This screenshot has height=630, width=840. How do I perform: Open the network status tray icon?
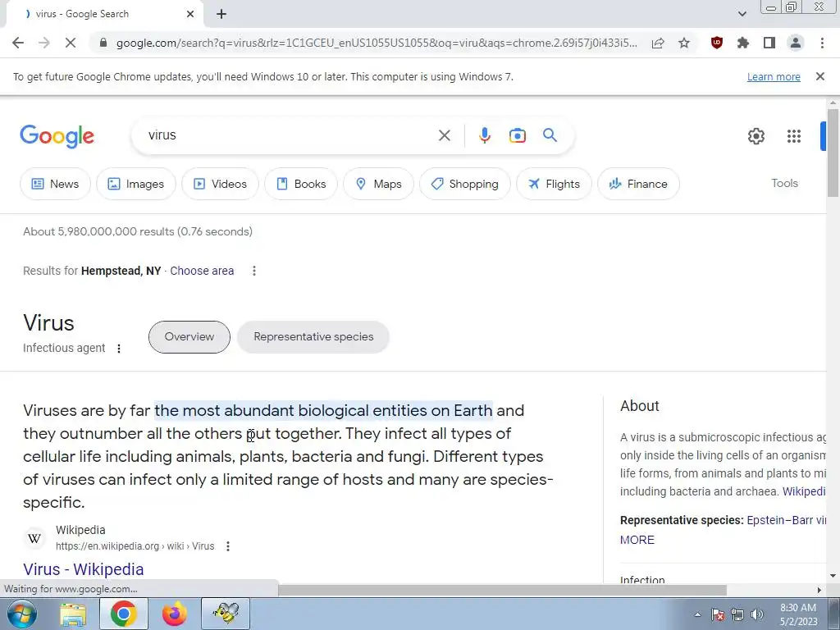(x=737, y=614)
